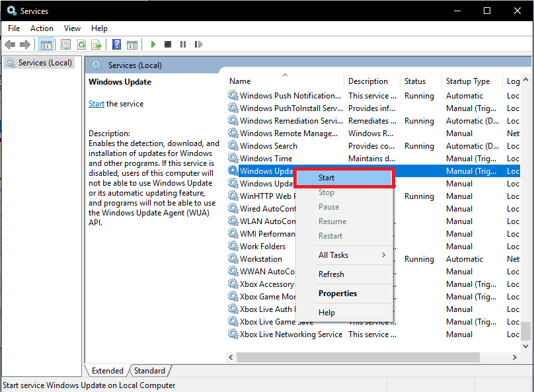Click gear icon beside WinHTTP Web service
The image size is (534, 392).
[x=233, y=196]
